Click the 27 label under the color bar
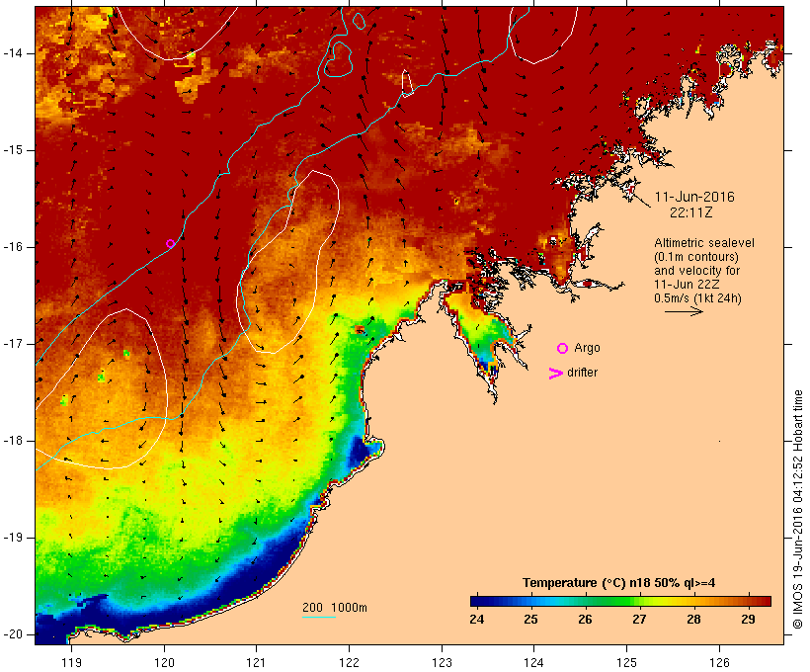The image size is (810, 672). (x=639, y=620)
